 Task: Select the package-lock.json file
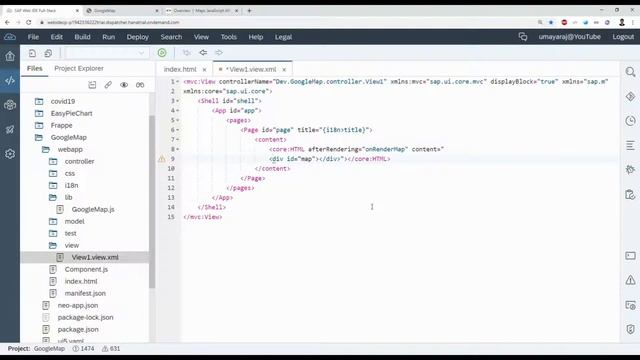(85, 318)
